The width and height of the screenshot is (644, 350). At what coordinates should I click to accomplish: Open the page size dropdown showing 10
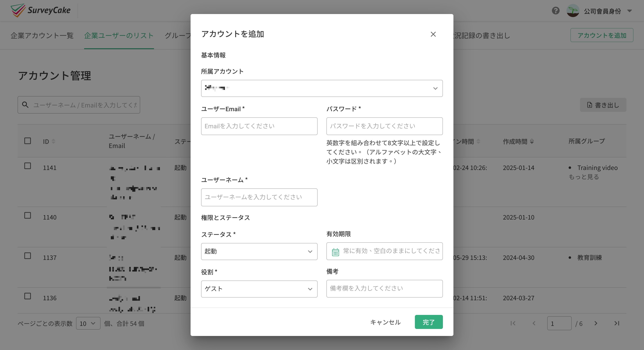tap(88, 323)
